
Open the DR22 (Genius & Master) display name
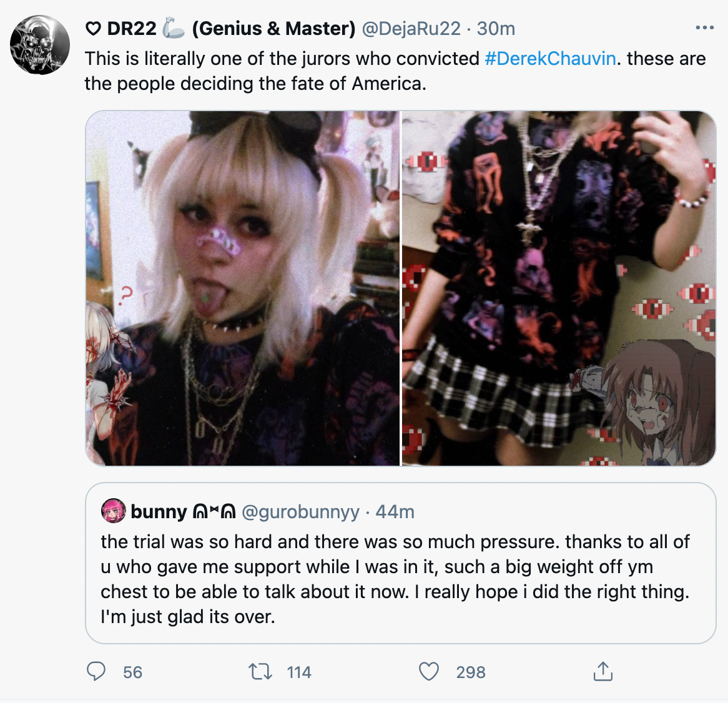coord(220,29)
